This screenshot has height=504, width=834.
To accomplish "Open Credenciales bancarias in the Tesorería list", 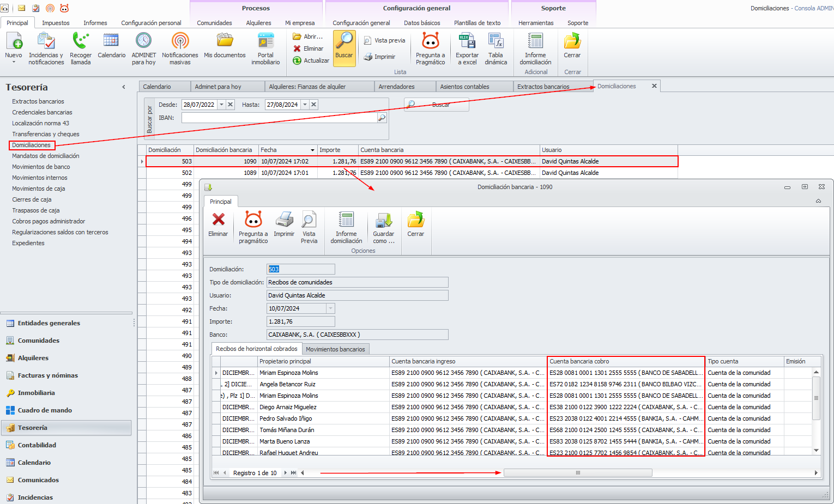I will (42, 112).
